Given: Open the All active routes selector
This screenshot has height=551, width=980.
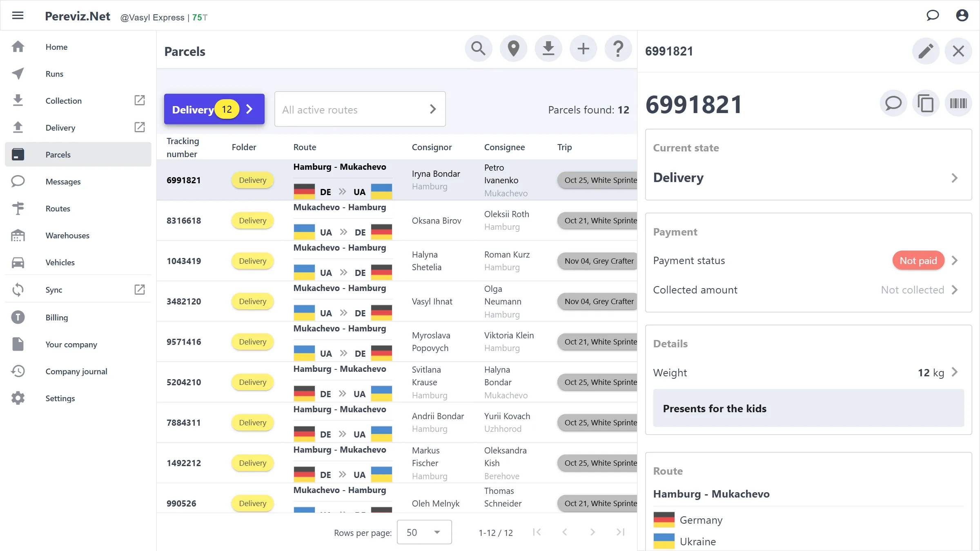Looking at the screenshot, I should pos(360,109).
